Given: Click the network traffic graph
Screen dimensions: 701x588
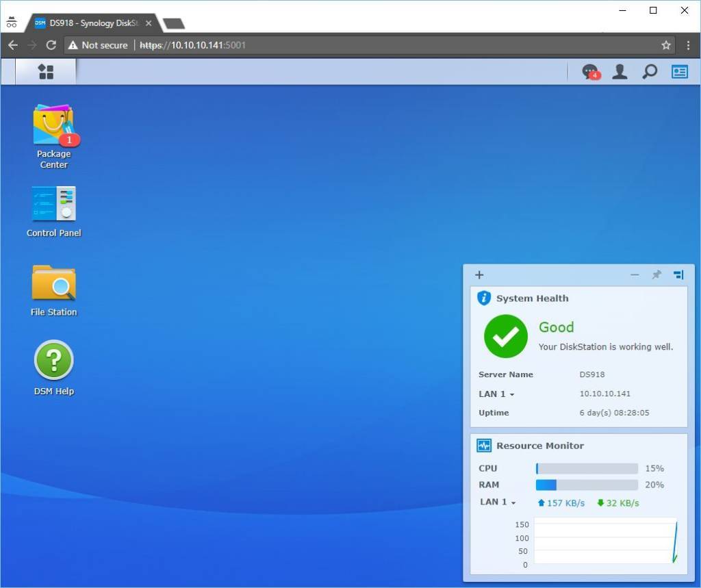Looking at the screenshot, I should click(x=606, y=541).
